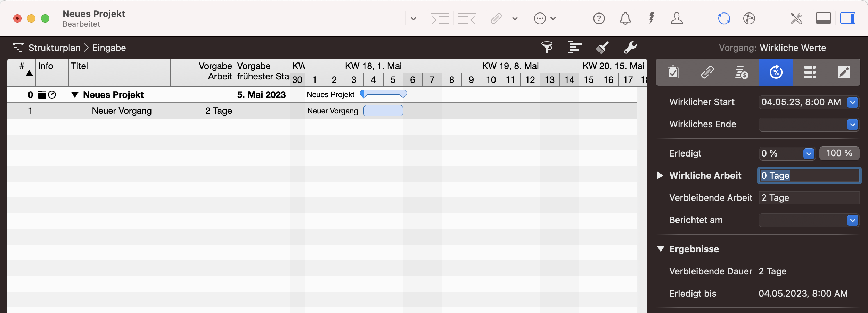The image size is (868, 313).
Task: Switch to the clipboard checkmark inspector tab
Action: pos(673,72)
